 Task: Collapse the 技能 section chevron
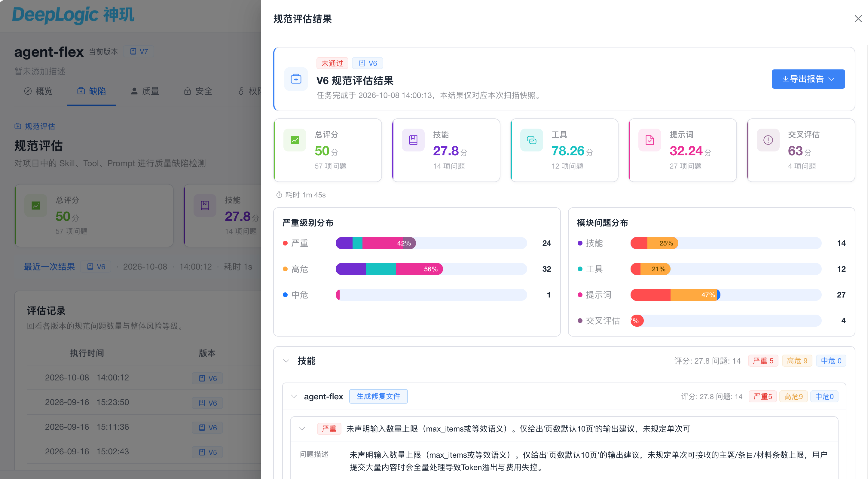(286, 361)
